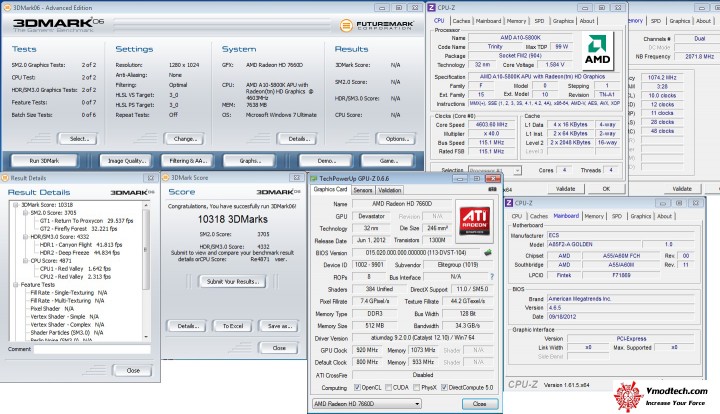This screenshot has width=720, height=414.
Task: Switch to the Sensors tab in GPU-Z
Action: 363,188
